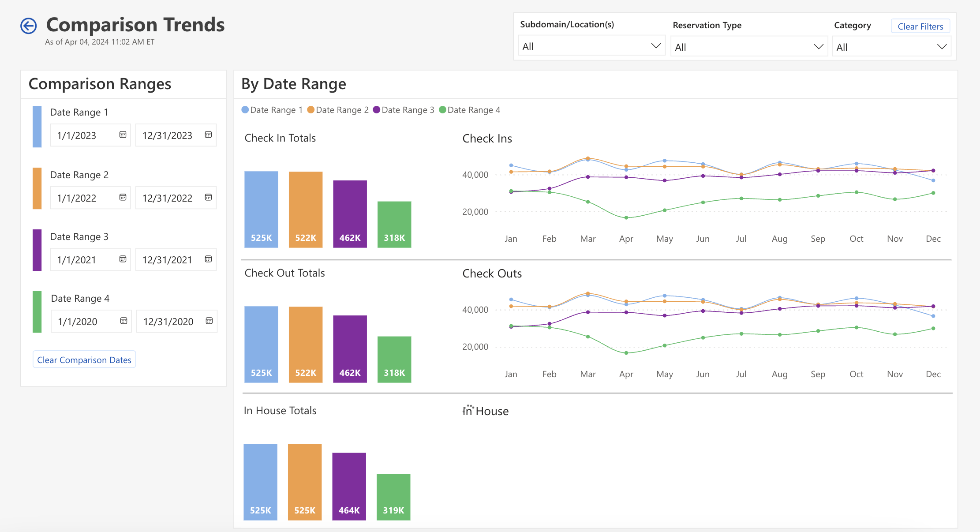This screenshot has height=532, width=980.
Task: Open the Reservation Type dropdown
Action: tap(748, 46)
